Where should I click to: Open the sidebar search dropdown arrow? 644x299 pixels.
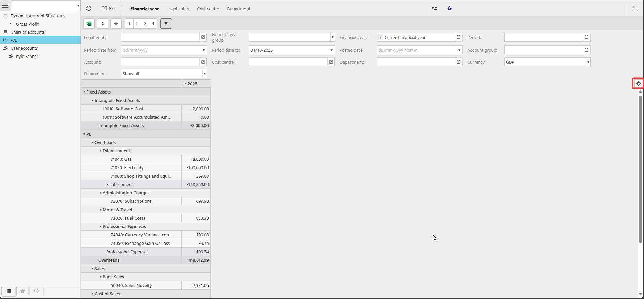pos(78,6)
